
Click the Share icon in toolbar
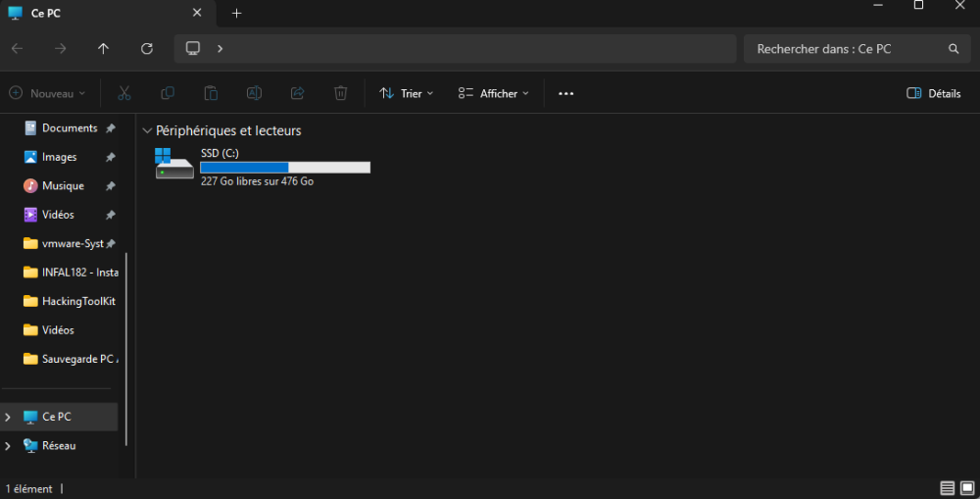[x=297, y=93]
